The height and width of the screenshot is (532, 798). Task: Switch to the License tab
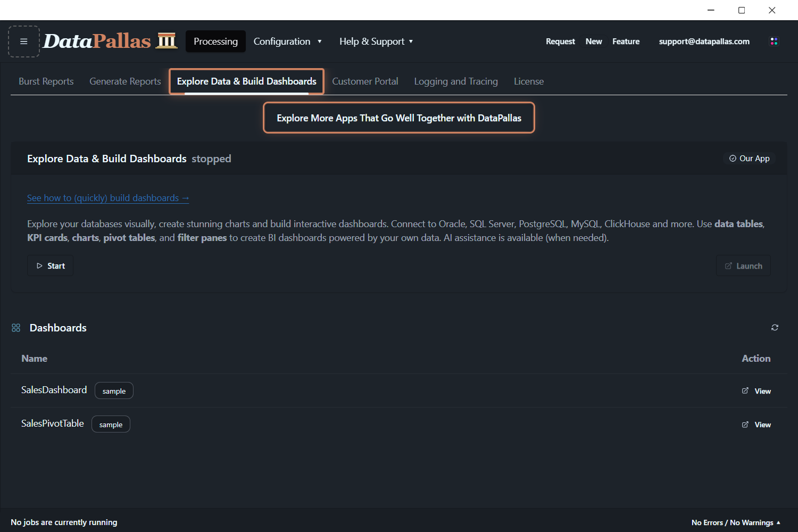(x=529, y=81)
